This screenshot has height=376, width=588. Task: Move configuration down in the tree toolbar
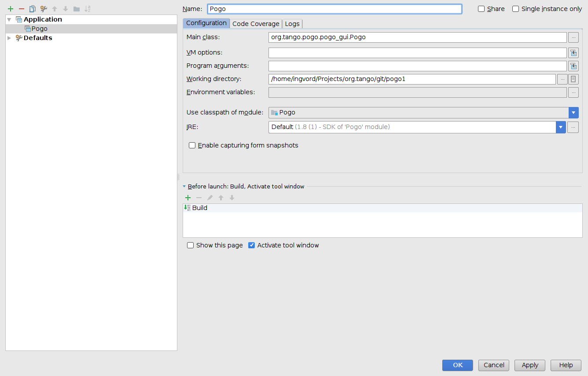pos(66,9)
